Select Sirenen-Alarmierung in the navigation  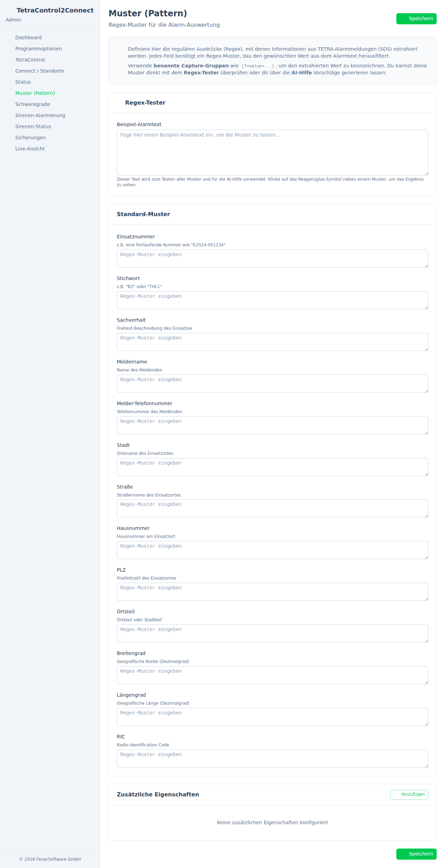[40, 115]
